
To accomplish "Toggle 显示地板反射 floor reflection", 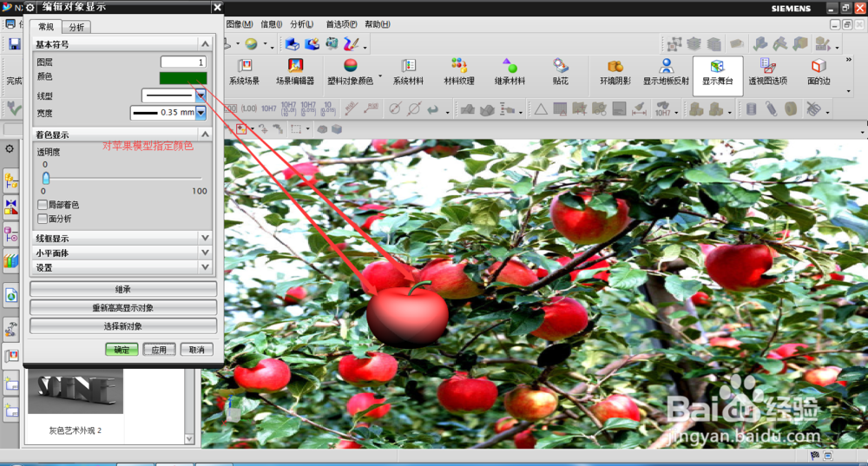I will [666, 73].
